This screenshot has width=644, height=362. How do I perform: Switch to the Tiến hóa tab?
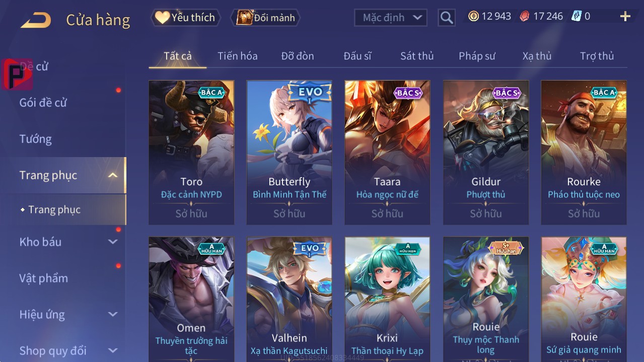237,56
